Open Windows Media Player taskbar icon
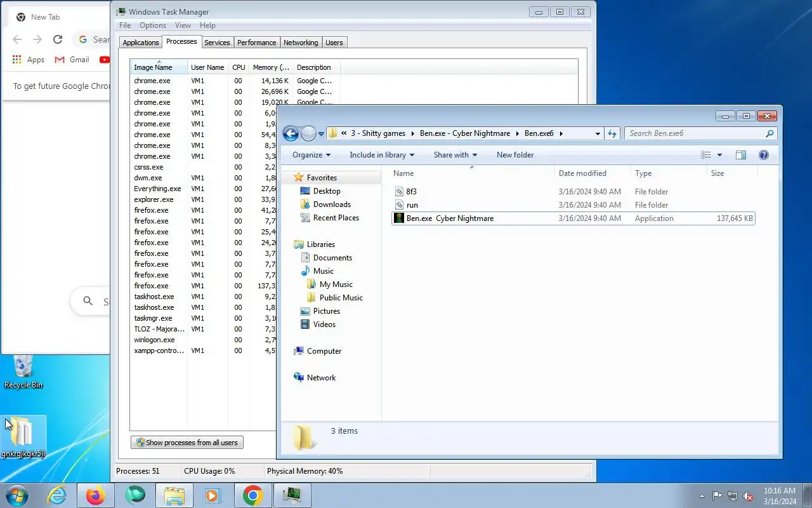This screenshot has height=508, width=812. pos(213,495)
